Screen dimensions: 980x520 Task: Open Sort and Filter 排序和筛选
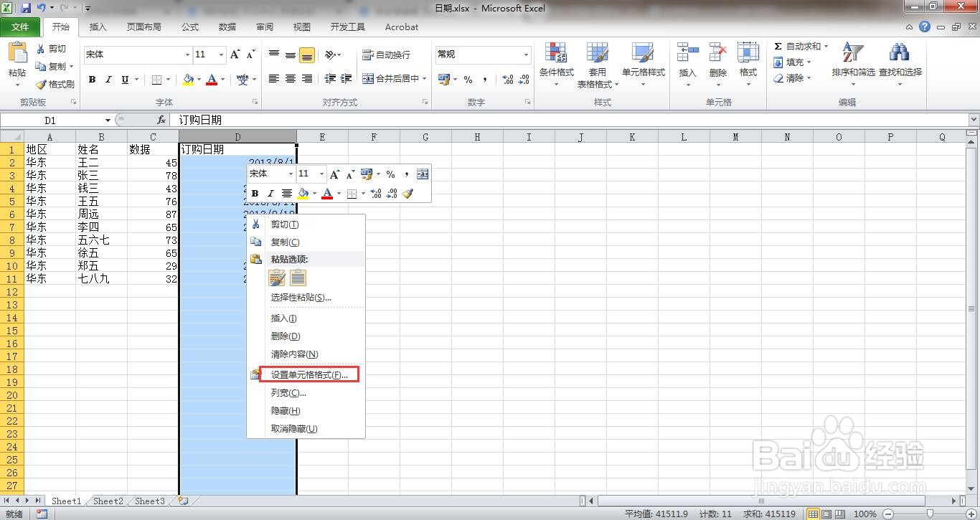pos(853,65)
